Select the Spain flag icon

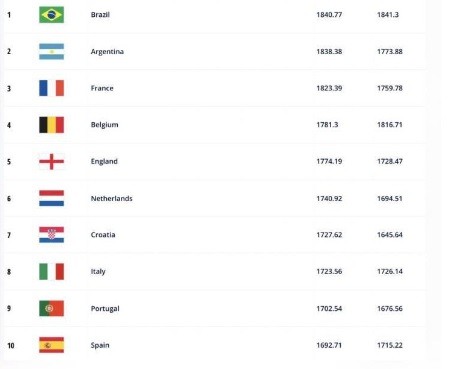[51, 345]
